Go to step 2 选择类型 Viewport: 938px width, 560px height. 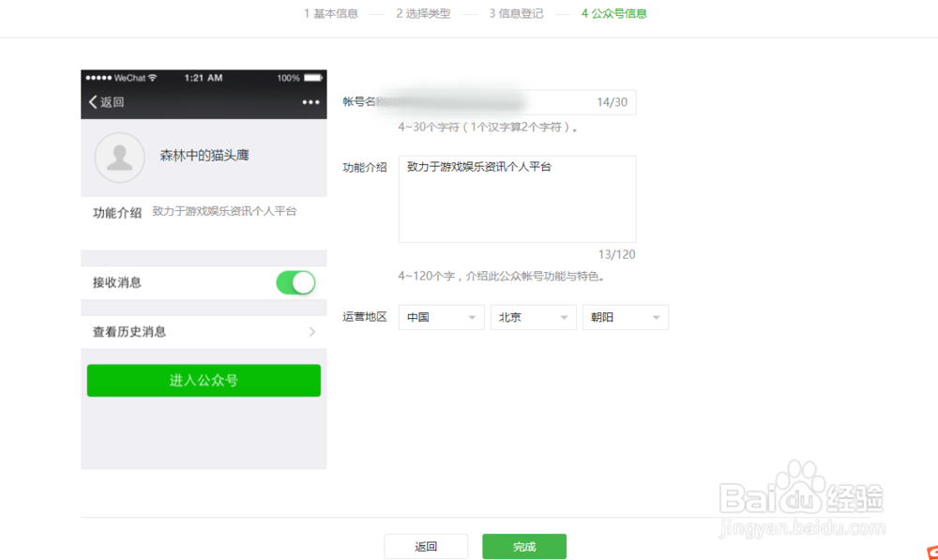(x=423, y=13)
